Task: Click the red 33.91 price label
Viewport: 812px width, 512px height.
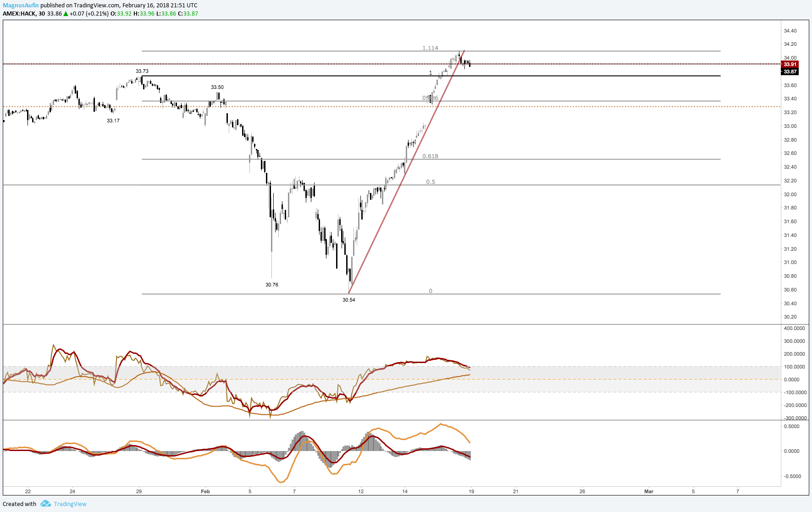Action: point(790,65)
